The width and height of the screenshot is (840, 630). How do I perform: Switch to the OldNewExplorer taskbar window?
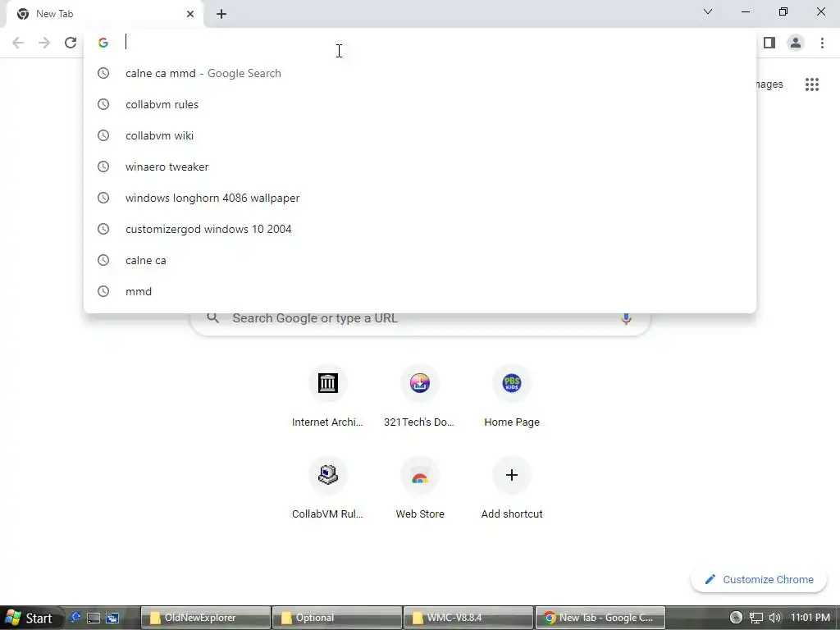tap(206, 618)
